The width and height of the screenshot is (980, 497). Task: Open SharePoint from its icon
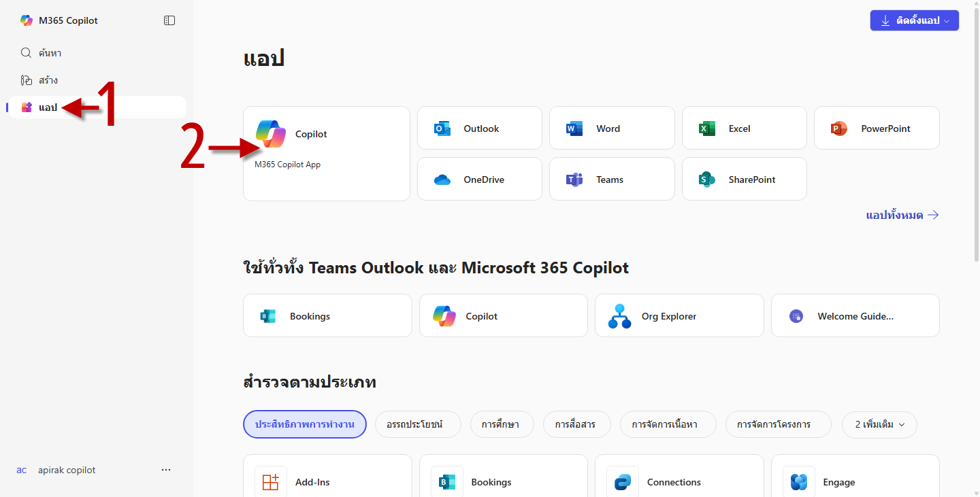click(707, 179)
